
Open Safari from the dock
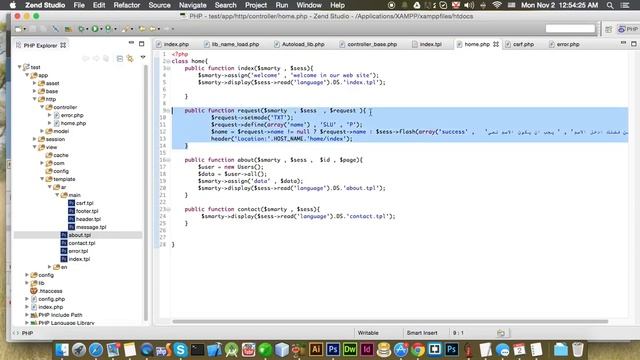click(96, 350)
